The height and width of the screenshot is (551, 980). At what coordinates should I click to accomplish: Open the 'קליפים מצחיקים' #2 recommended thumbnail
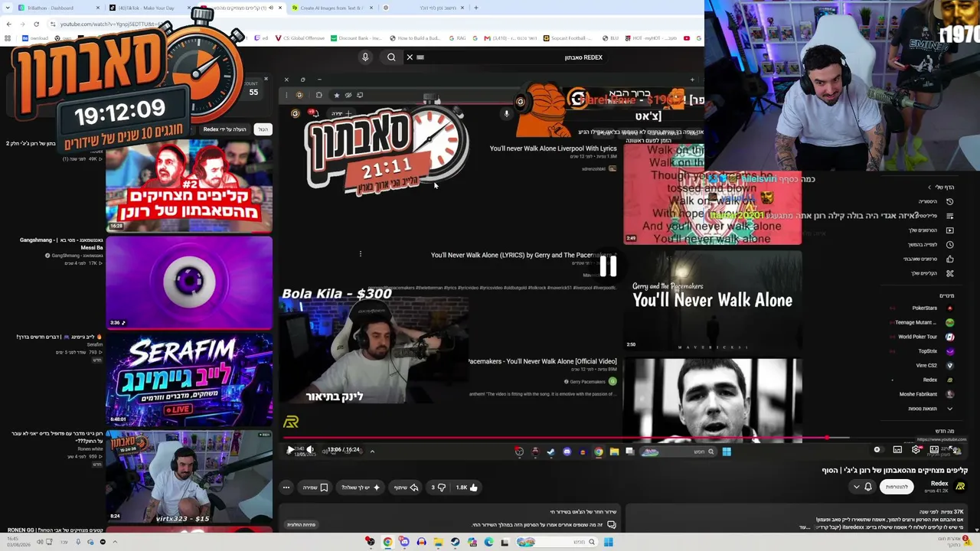tap(189, 186)
